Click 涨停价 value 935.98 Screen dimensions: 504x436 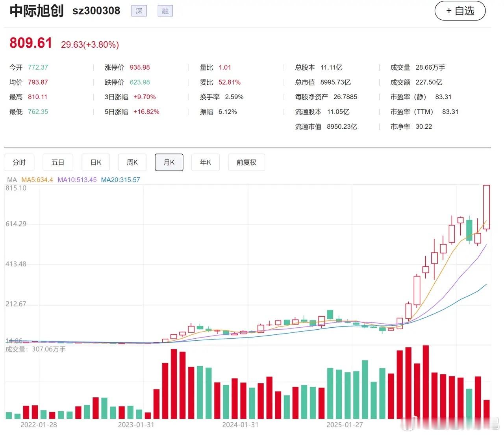(140, 67)
